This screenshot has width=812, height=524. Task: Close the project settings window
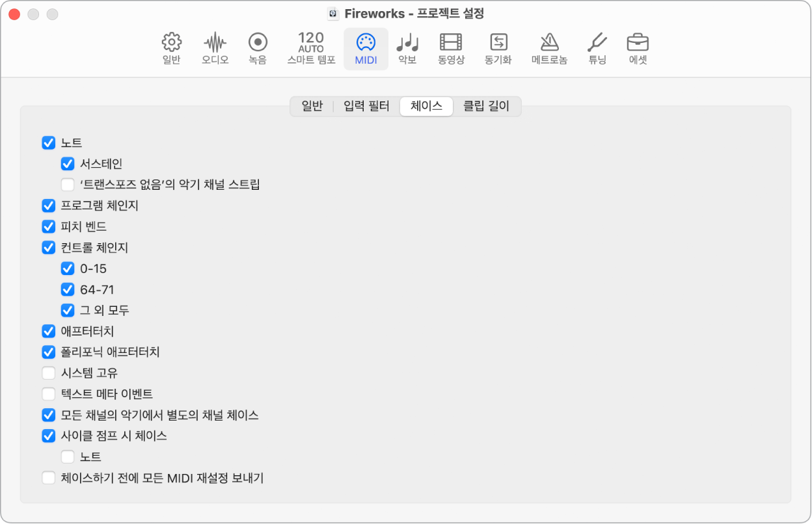tap(14, 14)
